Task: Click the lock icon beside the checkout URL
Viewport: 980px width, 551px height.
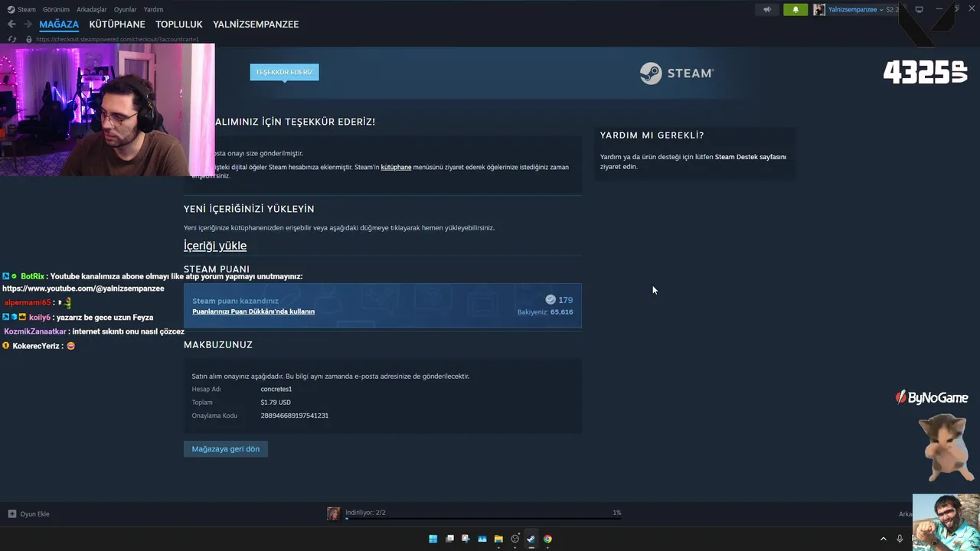Action: 29,39
